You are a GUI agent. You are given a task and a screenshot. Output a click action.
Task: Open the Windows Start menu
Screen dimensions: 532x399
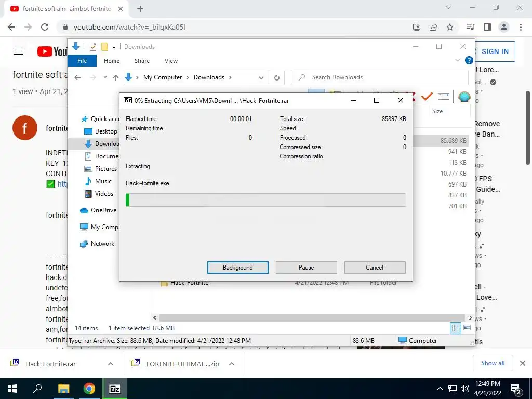[x=12, y=389]
